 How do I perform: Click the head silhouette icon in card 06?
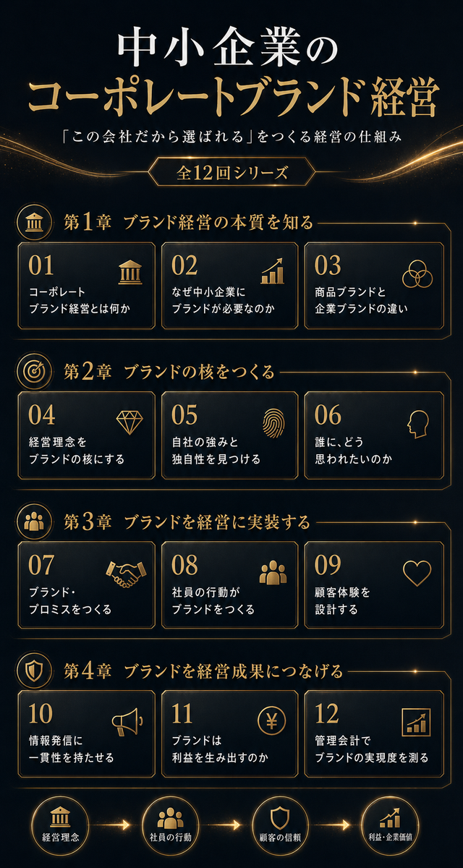417,424
